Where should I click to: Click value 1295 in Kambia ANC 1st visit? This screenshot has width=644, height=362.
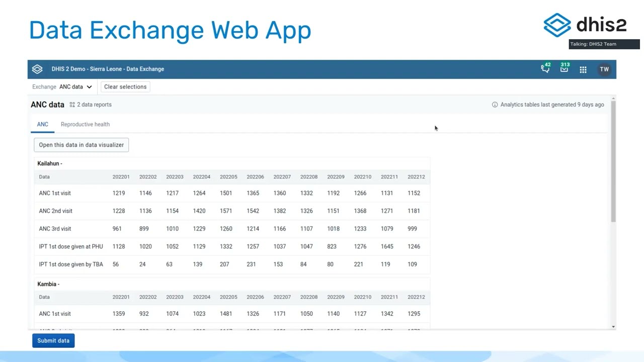coord(414,314)
